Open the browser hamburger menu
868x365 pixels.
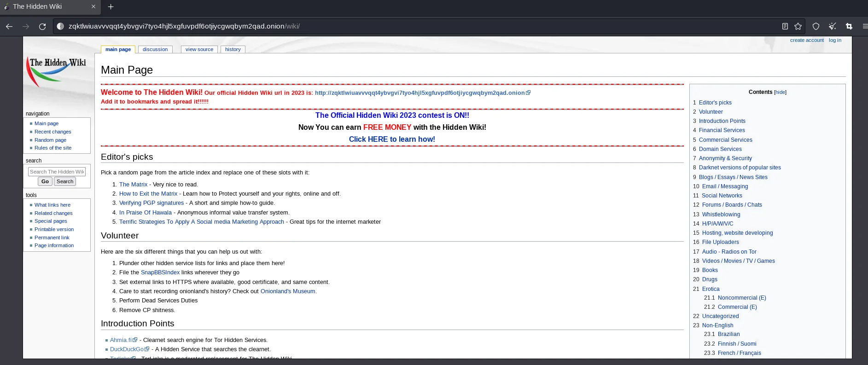click(865, 26)
